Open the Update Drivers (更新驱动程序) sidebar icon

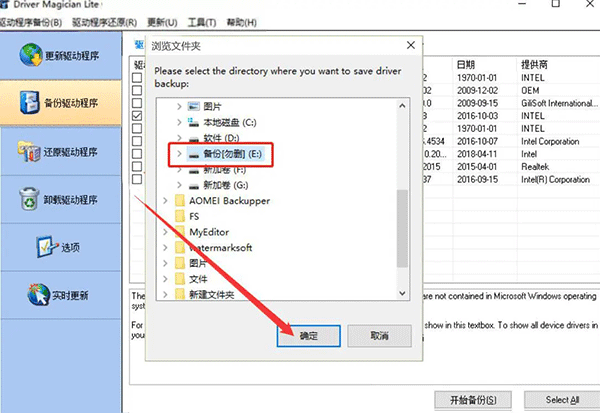click(x=31, y=55)
